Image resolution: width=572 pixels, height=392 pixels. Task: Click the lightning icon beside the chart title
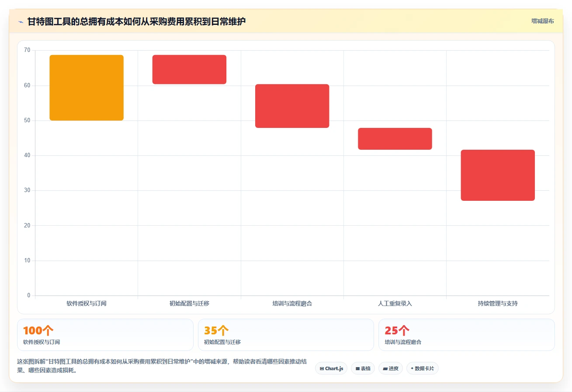21,21
